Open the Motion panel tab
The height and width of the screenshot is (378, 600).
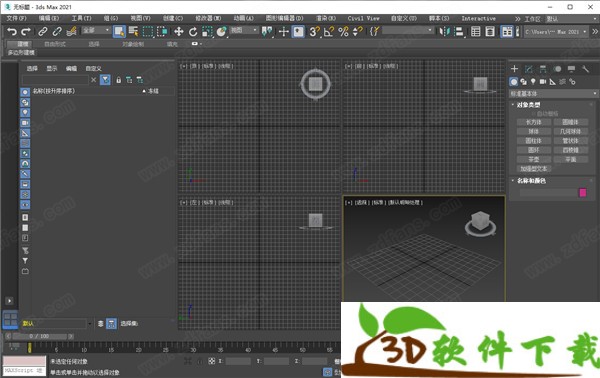557,69
